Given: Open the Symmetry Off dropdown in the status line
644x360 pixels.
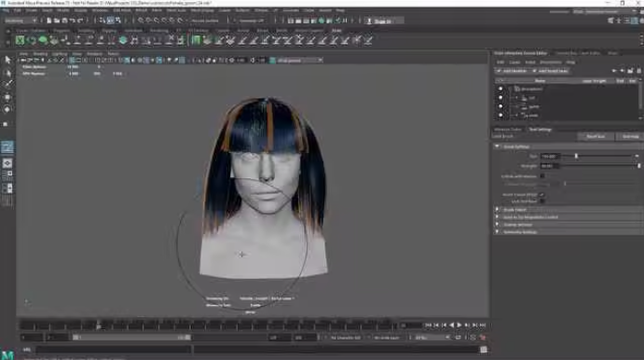Looking at the screenshot, I should [x=251, y=21].
